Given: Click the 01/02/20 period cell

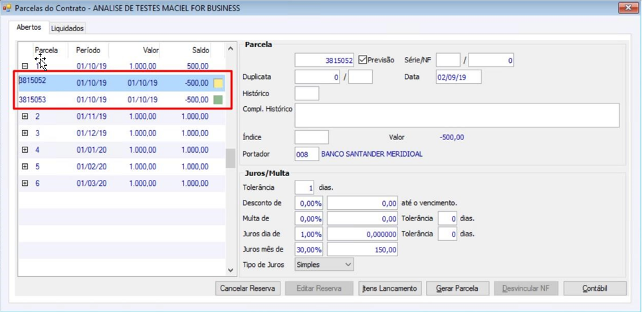Looking at the screenshot, I should point(92,167).
